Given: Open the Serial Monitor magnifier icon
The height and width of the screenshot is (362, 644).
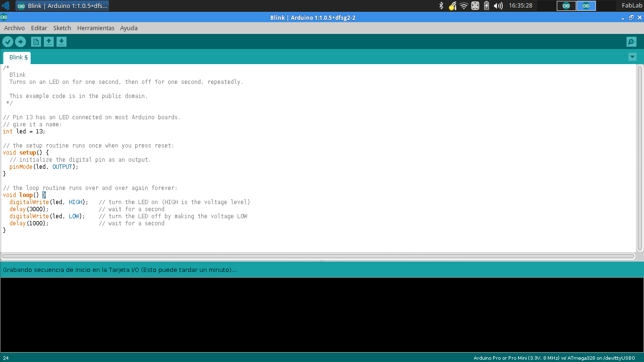Looking at the screenshot, I should pos(631,42).
